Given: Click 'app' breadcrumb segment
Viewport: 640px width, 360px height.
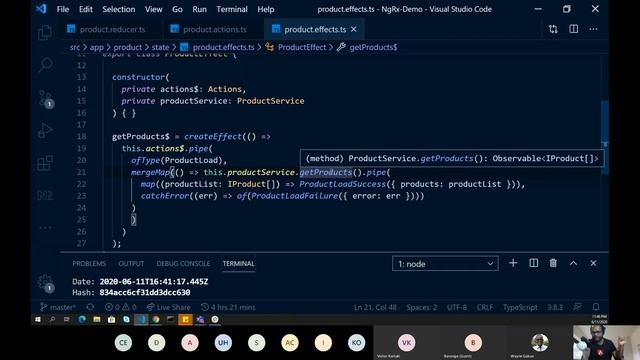Looking at the screenshot, I should point(97,47).
